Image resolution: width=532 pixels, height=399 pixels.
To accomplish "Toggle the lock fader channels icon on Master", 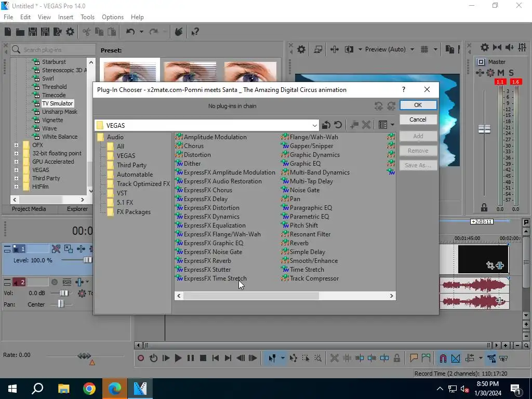I will point(484,207).
